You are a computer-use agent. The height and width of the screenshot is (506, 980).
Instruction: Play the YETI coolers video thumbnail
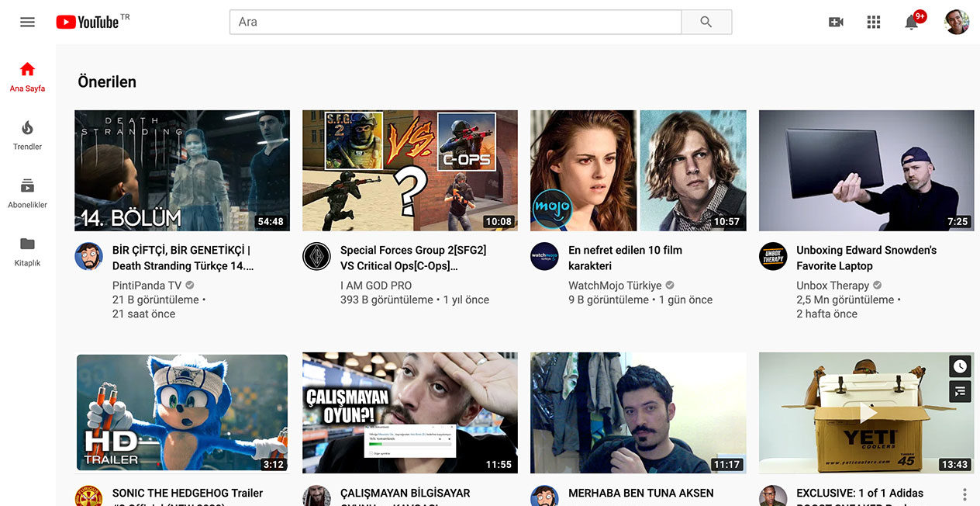866,413
